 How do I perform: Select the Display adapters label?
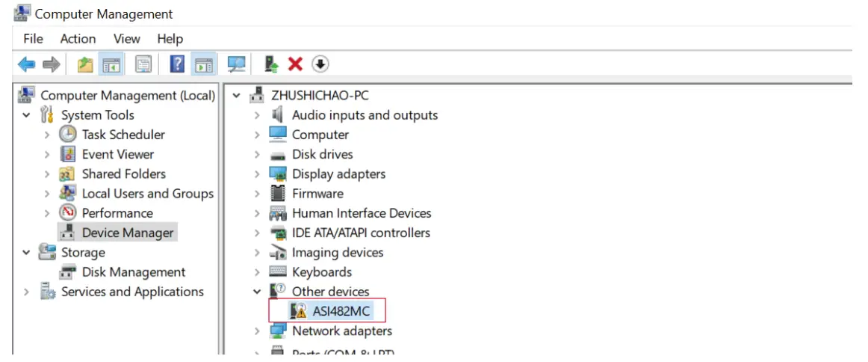click(x=339, y=174)
